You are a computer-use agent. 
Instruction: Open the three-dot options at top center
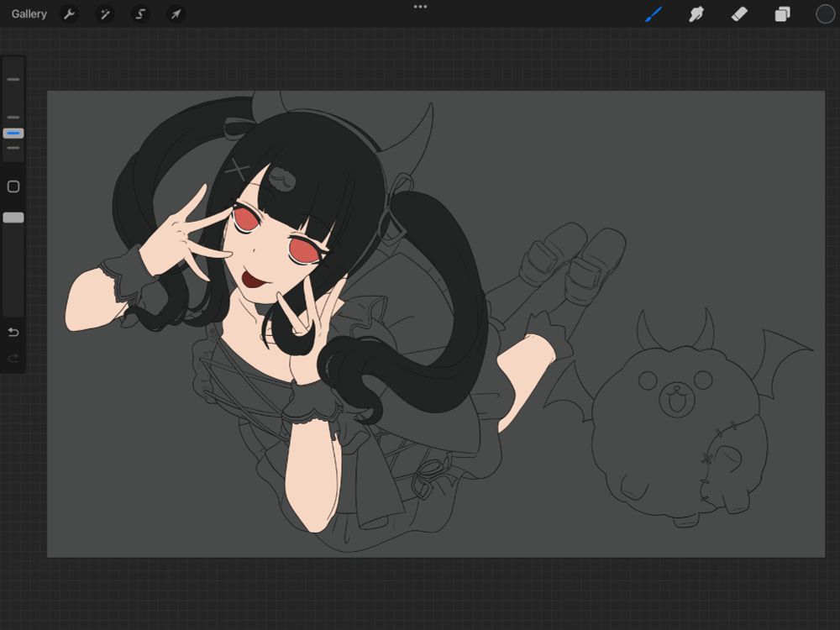point(420,7)
